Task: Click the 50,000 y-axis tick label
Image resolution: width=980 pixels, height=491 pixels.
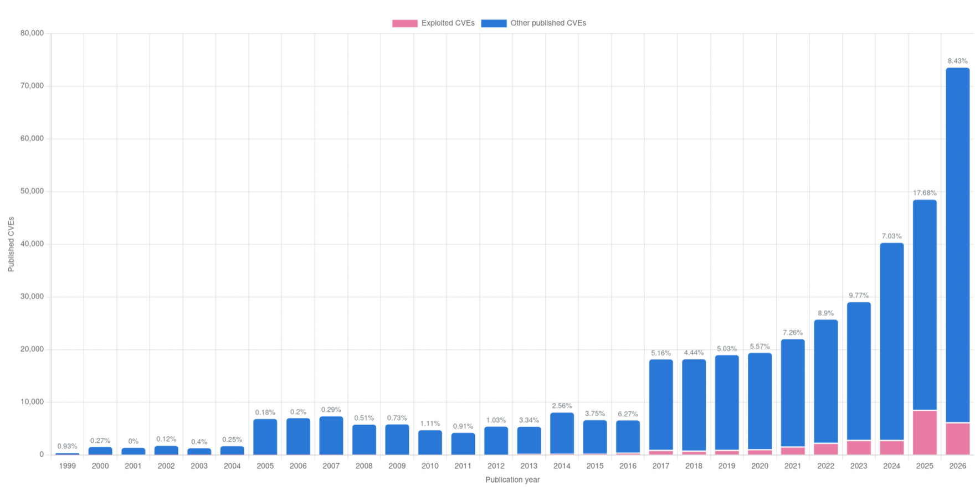Action: pyautogui.click(x=32, y=192)
